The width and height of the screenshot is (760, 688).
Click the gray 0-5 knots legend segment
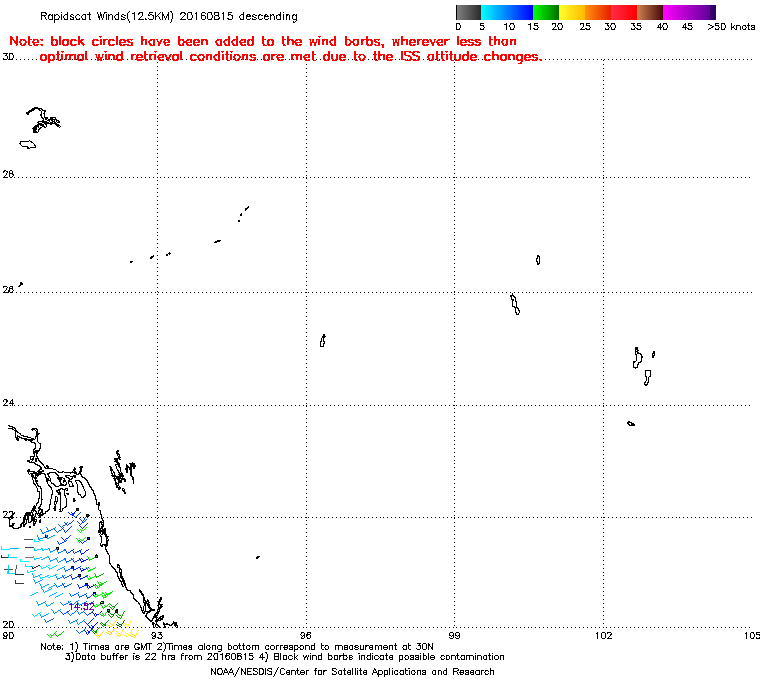(468, 12)
